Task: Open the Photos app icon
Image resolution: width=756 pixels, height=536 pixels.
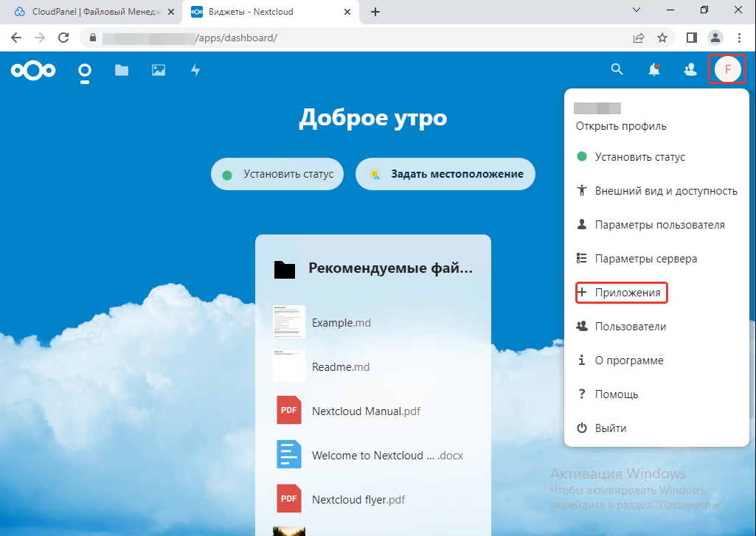Action: [159, 70]
